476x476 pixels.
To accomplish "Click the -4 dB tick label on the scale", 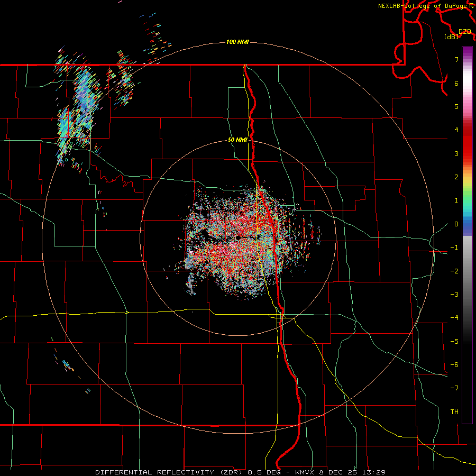I will pyautogui.click(x=454, y=318).
